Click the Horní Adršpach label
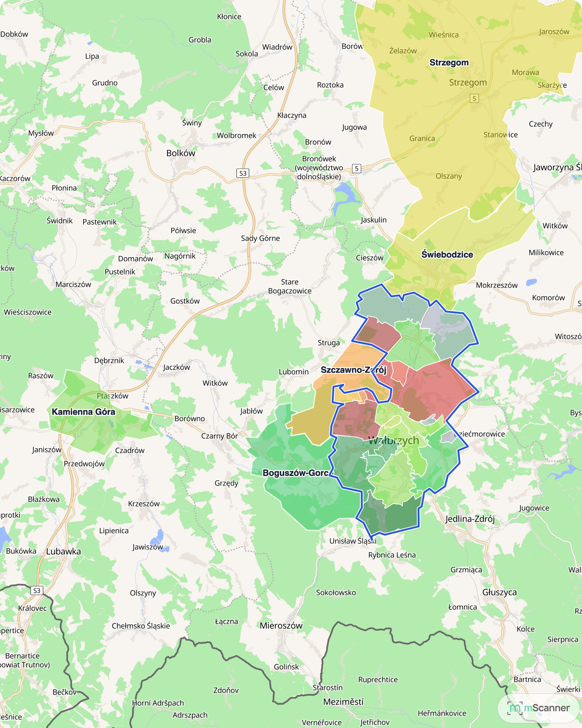This screenshot has height=728, width=582. [158, 703]
